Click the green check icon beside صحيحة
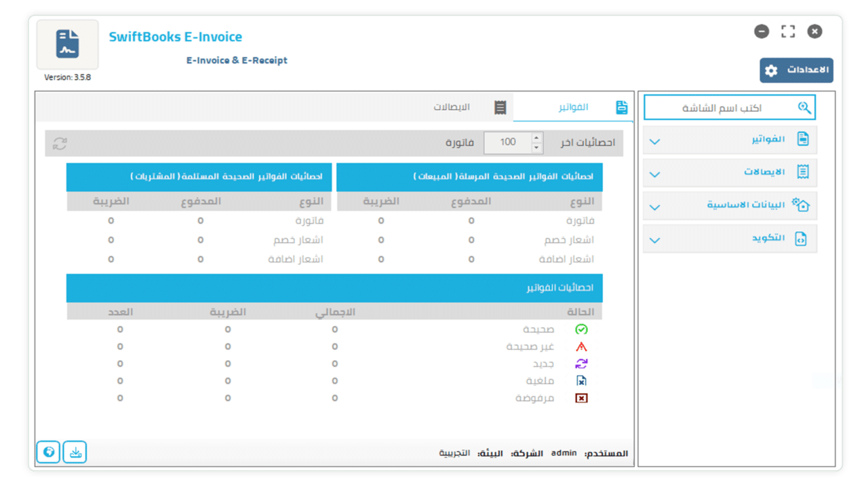 [x=580, y=329]
